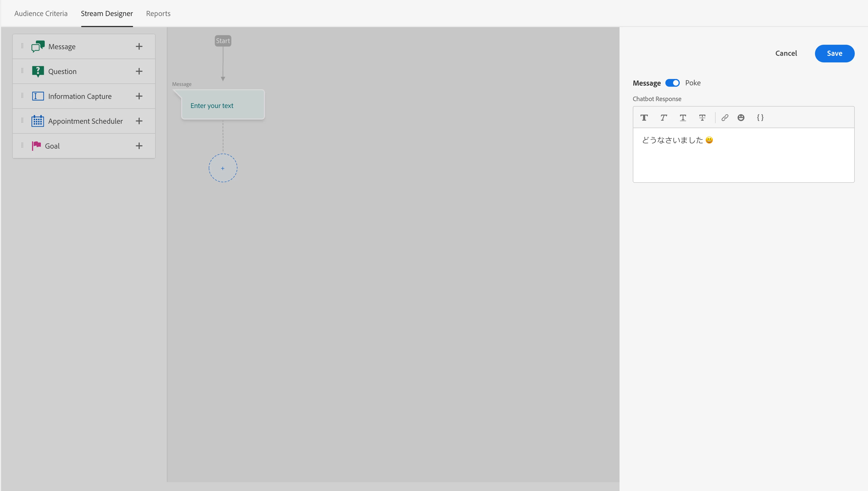This screenshot has width=868, height=491.
Task: Save the chatbot message
Action: pos(834,53)
